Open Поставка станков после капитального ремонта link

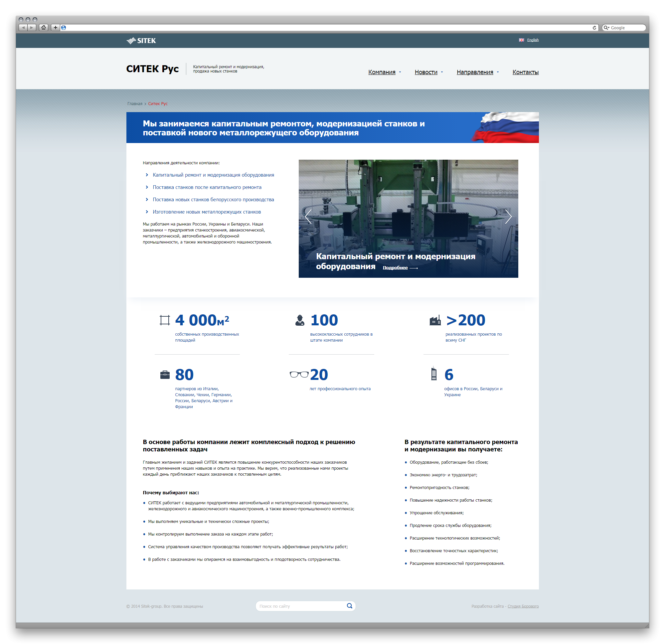207,187
